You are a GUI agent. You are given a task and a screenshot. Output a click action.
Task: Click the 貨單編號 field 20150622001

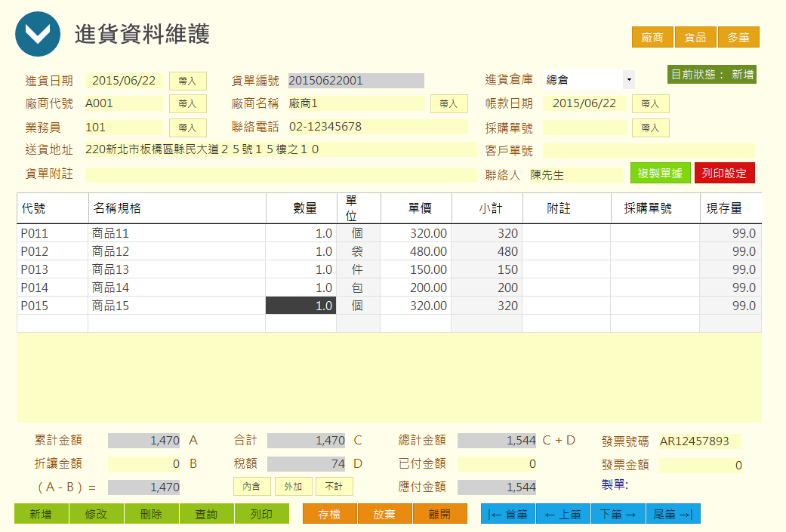tap(356, 81)
